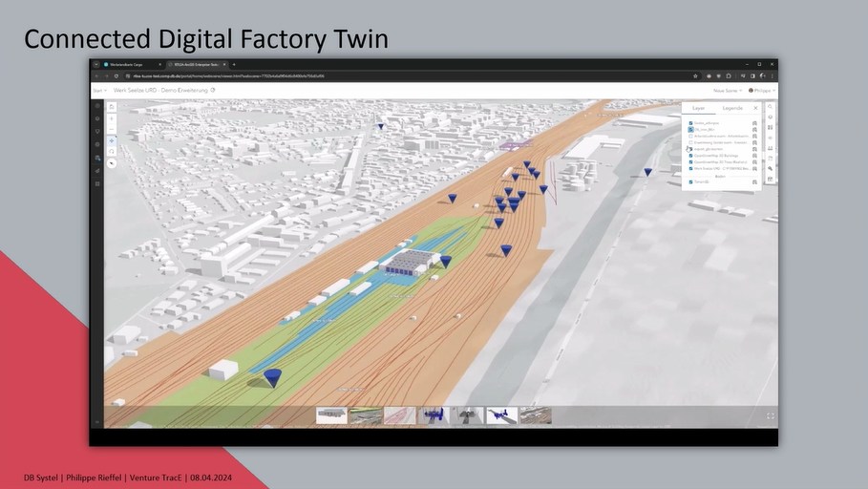The width and height of the screenshot is (868, 489).
Task: Go back in browser history
Action: (x=96, y=75)
